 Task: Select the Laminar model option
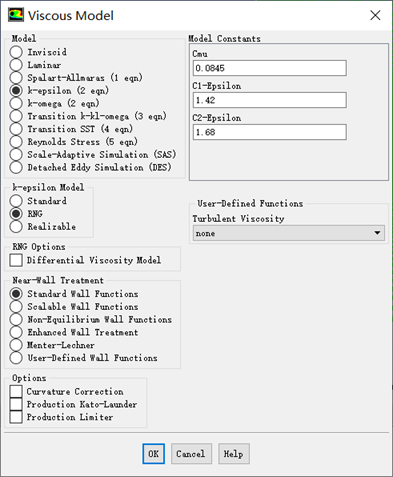point(16,65)
